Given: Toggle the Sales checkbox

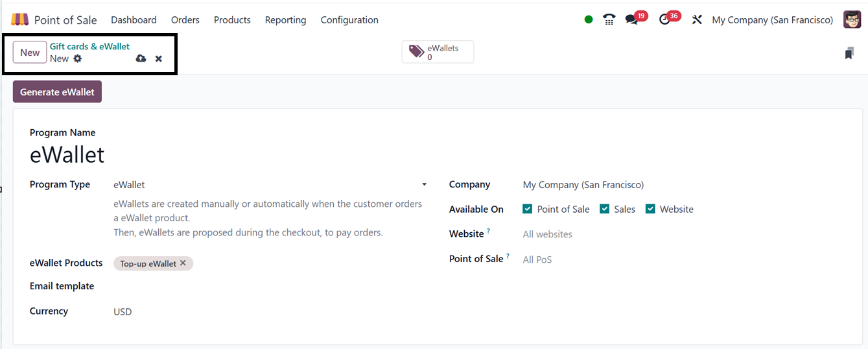Looking at the screenshot, I should click(604, 209).
